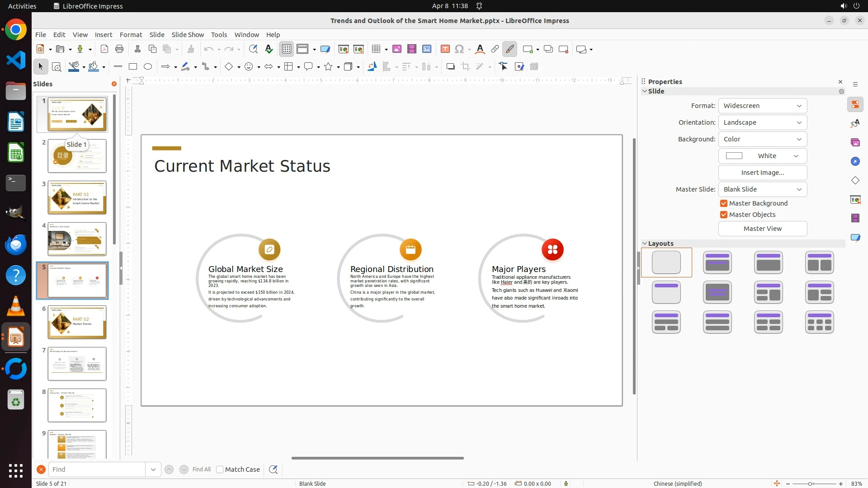The image size is (868, 488).
Task: Click the Insert Special Character icon
Action: (x=459, y=49)
